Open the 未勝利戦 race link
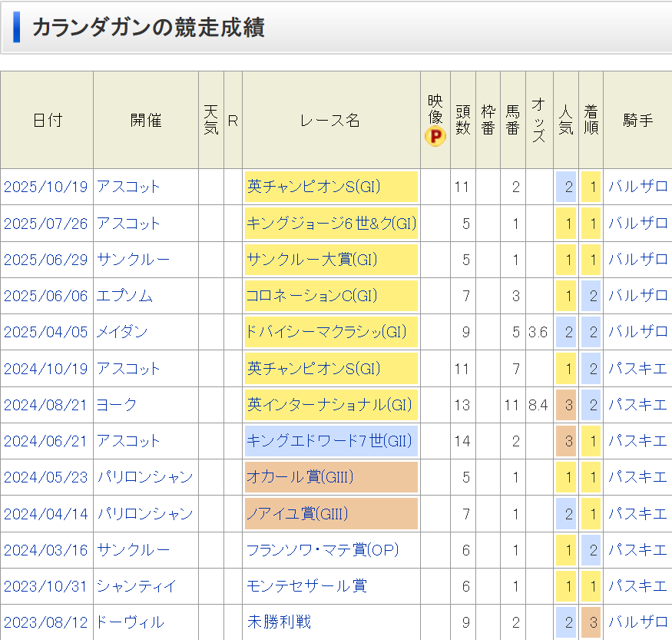672x640 pixels. tap(279, 622)
